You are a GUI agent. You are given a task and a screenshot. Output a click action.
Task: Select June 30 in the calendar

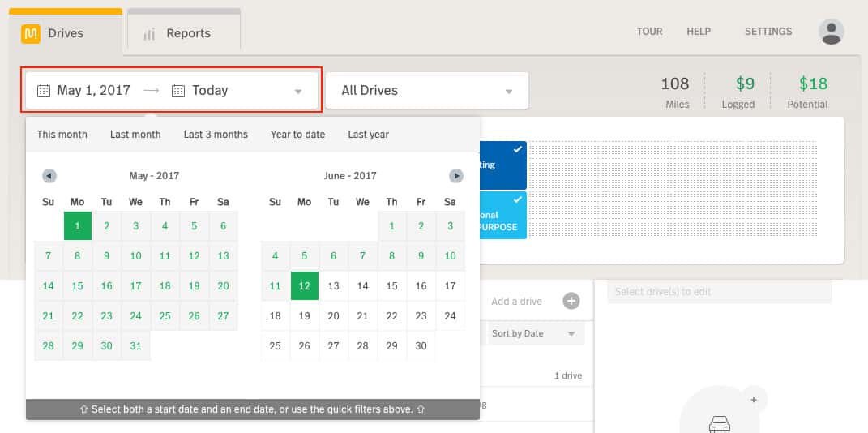click(x=421, y=346)
